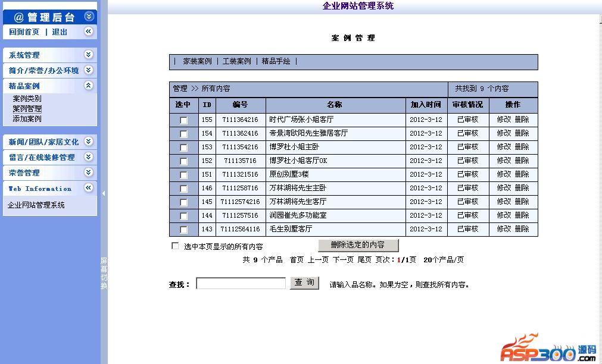This screenshot has width=602, height=364.
Task: Collapse the Web Information panel
Action: click(89, 188)
